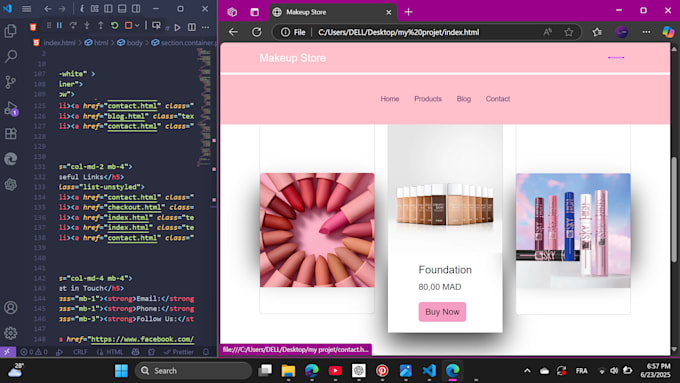Split the VS Code editor right

click(192, 27)
